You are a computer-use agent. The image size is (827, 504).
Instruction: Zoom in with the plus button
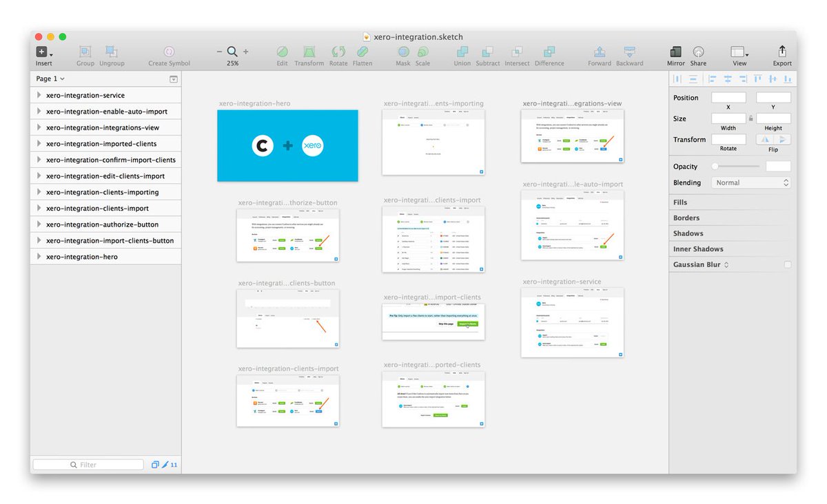tap(245, 52)
